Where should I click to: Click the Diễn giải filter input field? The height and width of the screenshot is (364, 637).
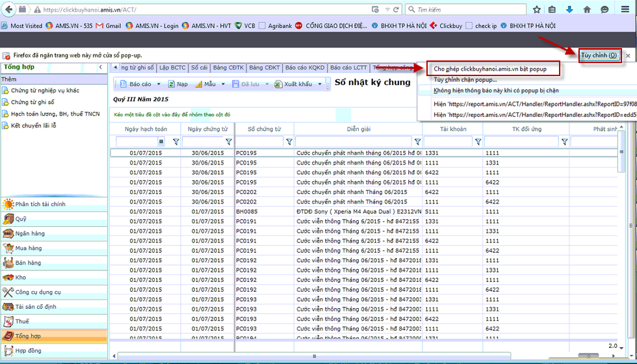point(354,142)
